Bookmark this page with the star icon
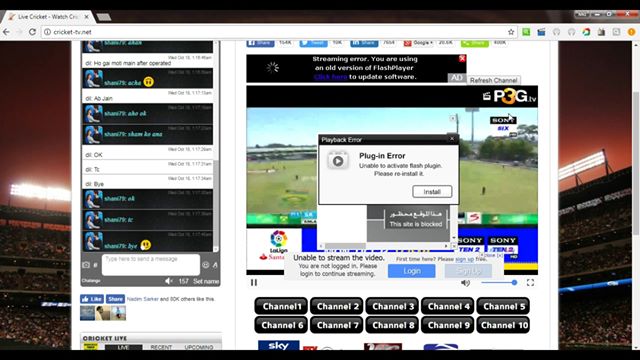640x360 pixels. (511, 32)
